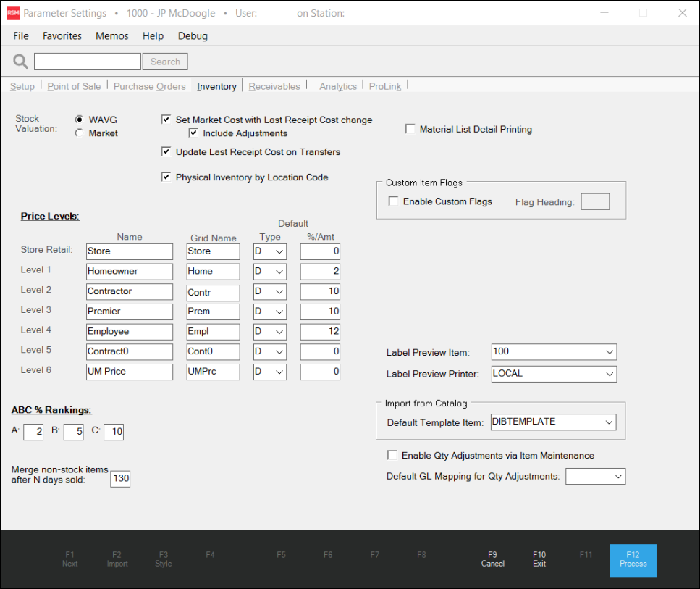Open the Level 6 default Type dropdown
This screenshot has height=589, width=700.
pyautogui.click(x=269, y=372)
